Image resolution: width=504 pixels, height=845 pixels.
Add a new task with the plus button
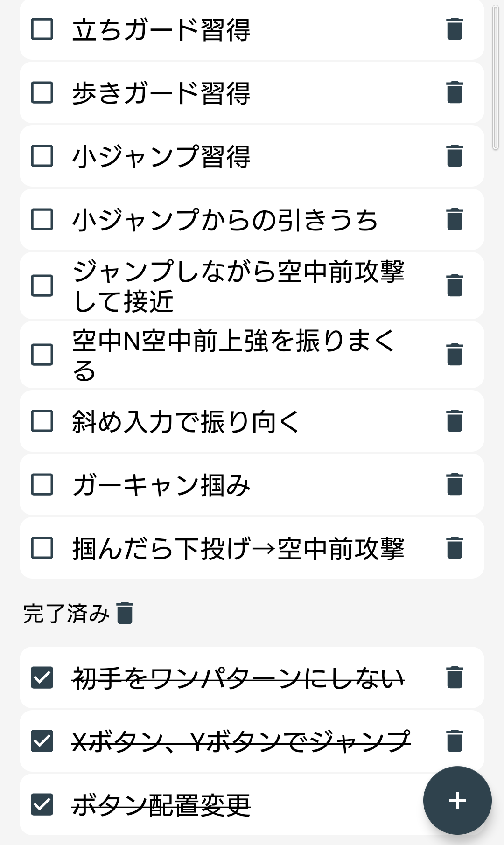click(457, 801)
